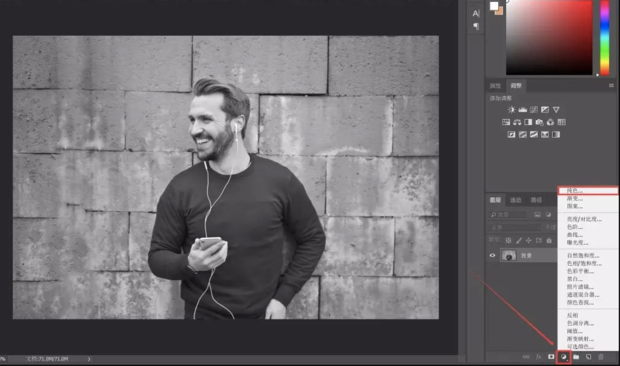The width and height of the screenshot is (620, 366).
Task: Click the link layers icon at the bottom of the Layers panel
Action: pyautogui.click(x=526, y=357)
